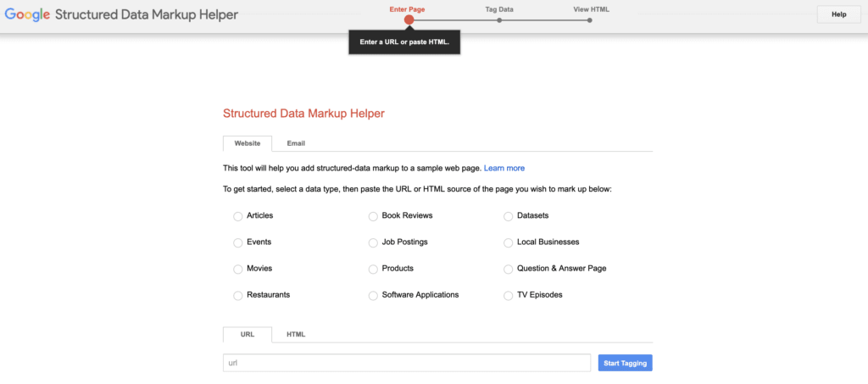Click the header Structured Data Markup Helper title
Image resolution: width=868 pixels, height=384 pixels.
coord(147,15)
